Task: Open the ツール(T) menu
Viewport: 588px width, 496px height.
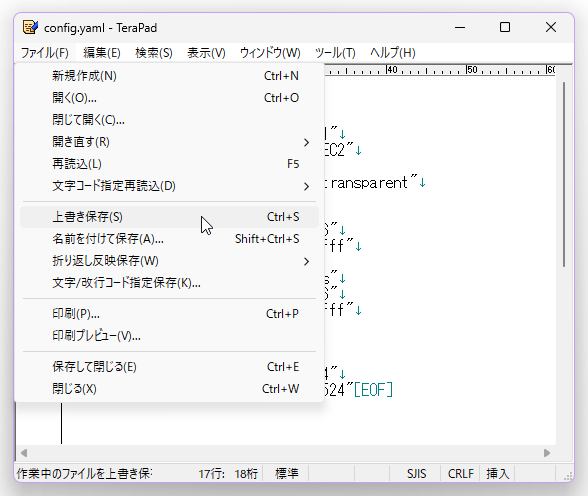Action: click(335, 53)
